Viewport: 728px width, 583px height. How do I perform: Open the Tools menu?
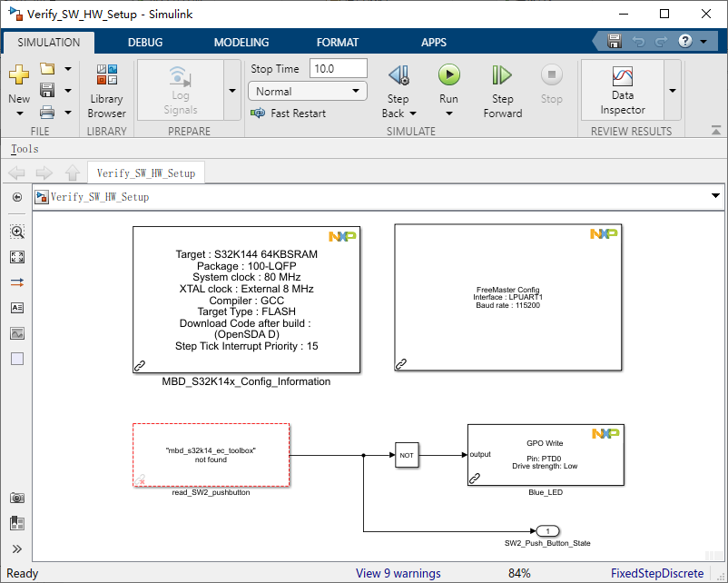(x=25, y=149)
